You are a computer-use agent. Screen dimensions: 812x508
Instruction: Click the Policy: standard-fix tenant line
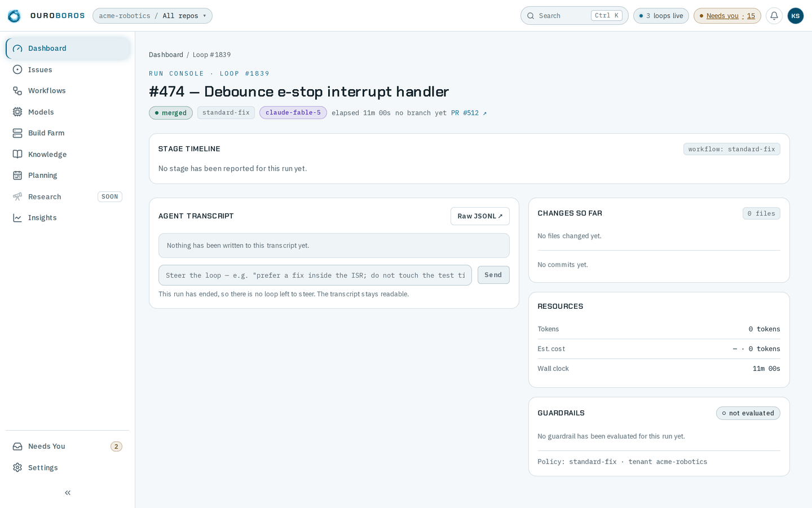pos(623,462)
